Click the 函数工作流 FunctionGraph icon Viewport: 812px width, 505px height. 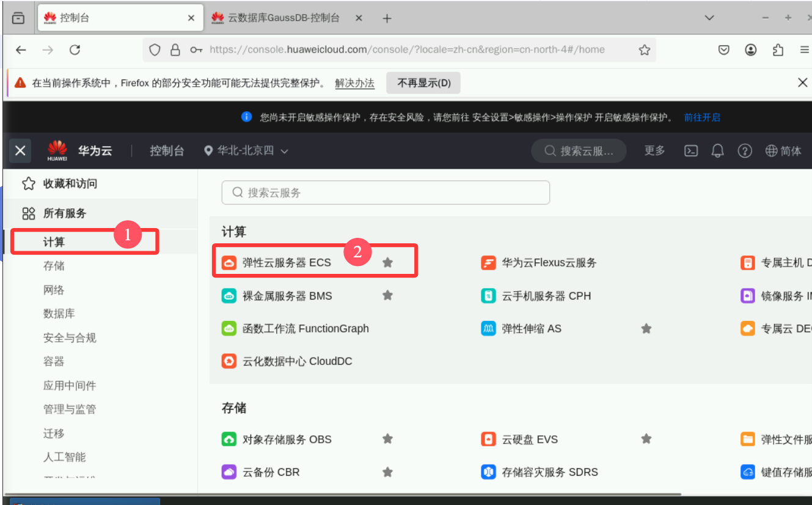tap(229, 328)
